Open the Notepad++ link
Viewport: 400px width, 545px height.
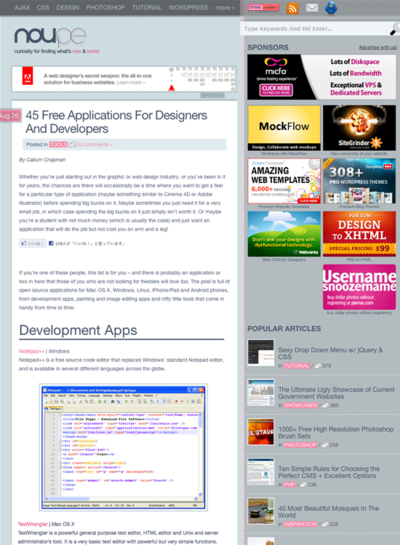click(x=32, y=351)
